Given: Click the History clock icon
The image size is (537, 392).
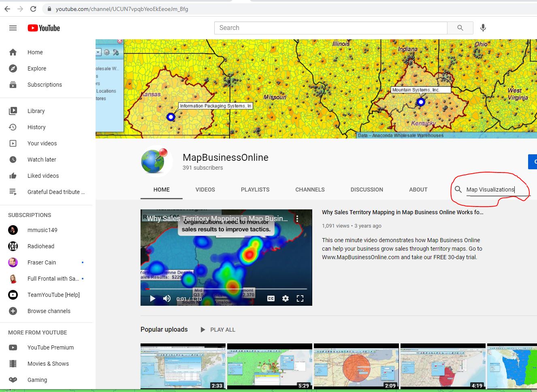Looking at the screenshot, I should click(x=13, y=127).
